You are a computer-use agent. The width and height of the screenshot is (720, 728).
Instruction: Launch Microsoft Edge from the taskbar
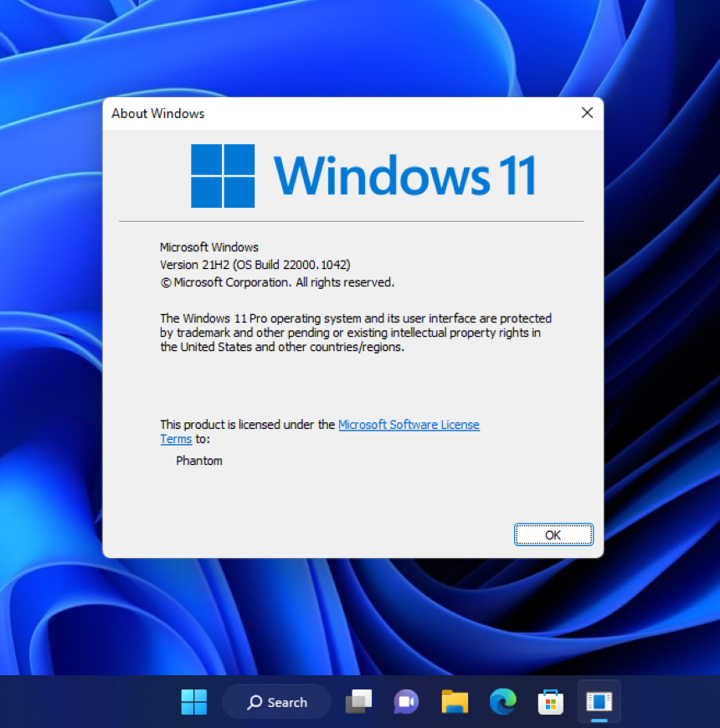[x=503, y=701]
